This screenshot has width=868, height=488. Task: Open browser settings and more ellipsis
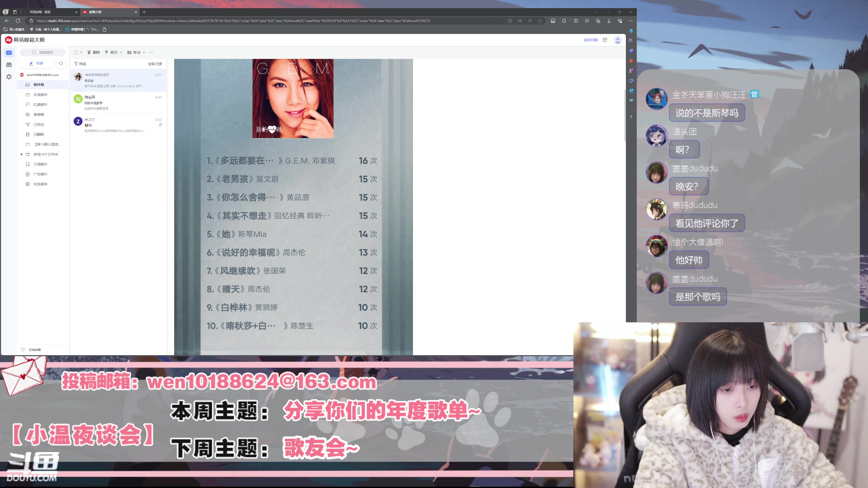coord(631,21)
